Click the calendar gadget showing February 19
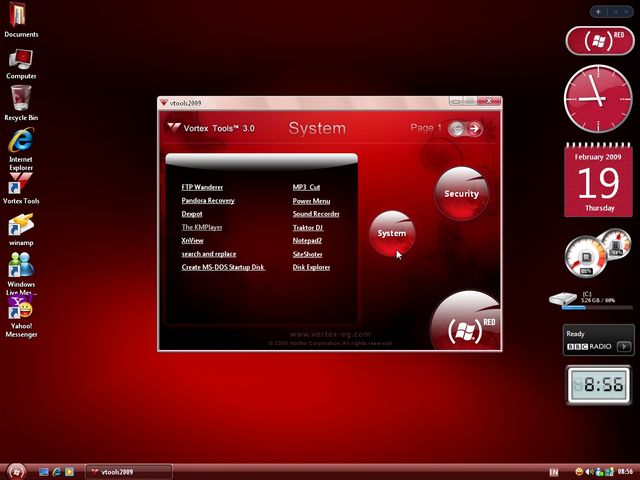Screen dimensions: 640x480 [x=597, y=180]
